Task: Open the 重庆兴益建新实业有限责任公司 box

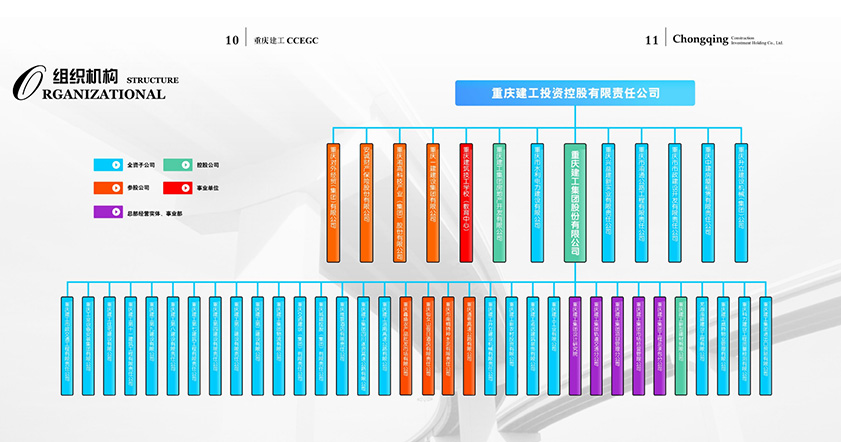Action: [608, 203]
